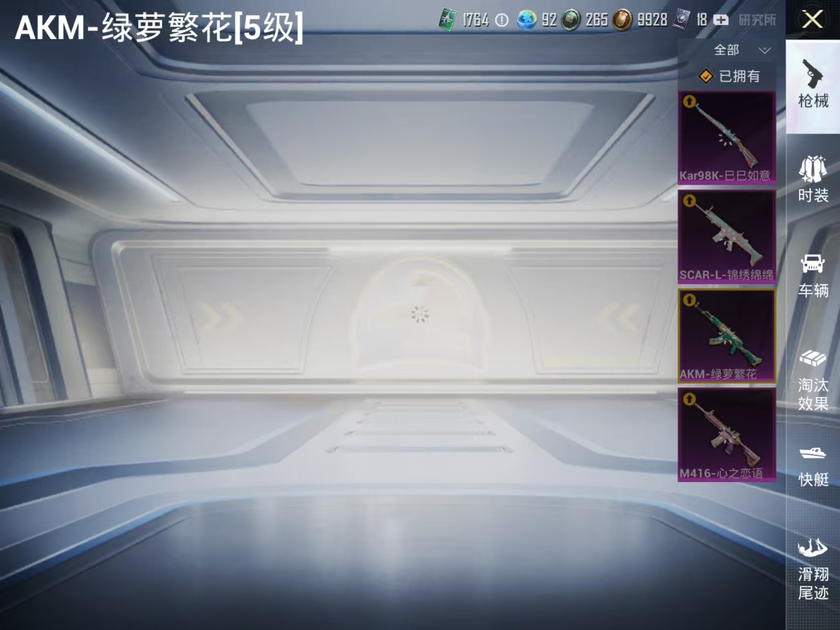The width and height of the screenshot is (840, 630).
Task: Expand the 全部 filter dropdown
Action: click(742, 50)
